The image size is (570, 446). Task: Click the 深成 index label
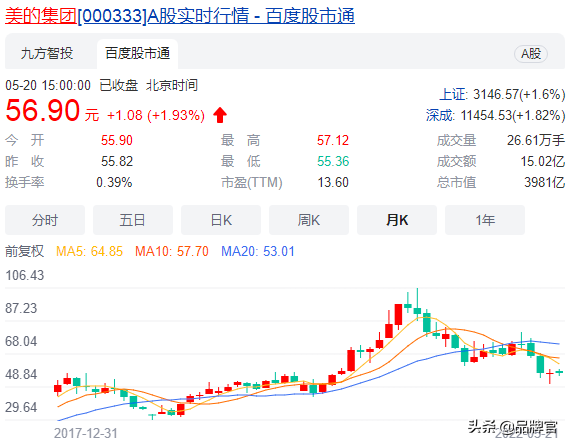coord(440,116)
